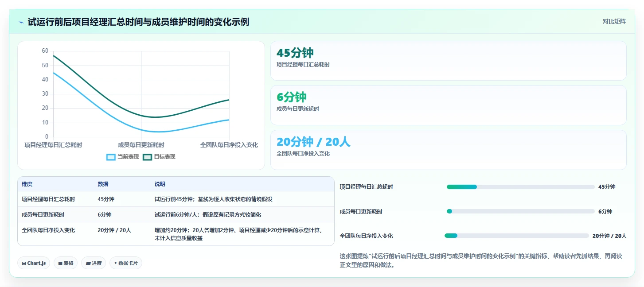This screenshot has height=287, width=644.
Task: Select the 数据卡片 tag chip
Action: tap(126, 263)
